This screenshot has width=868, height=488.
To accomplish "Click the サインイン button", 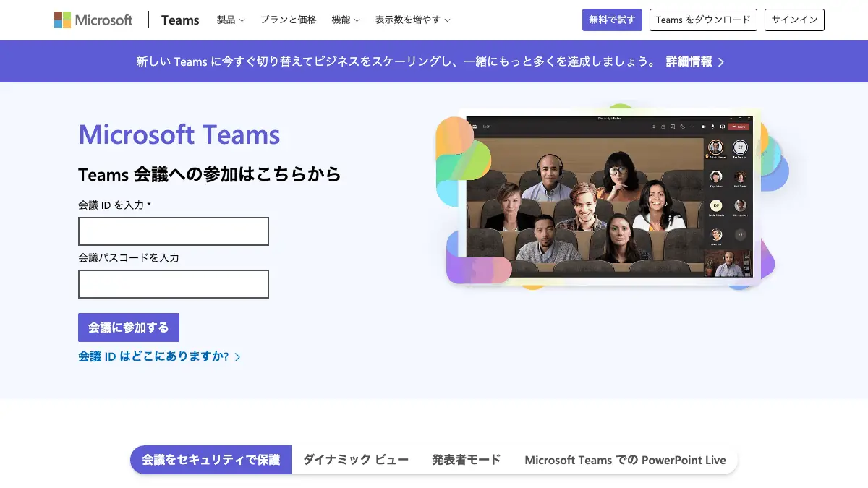I will (794, 20).
